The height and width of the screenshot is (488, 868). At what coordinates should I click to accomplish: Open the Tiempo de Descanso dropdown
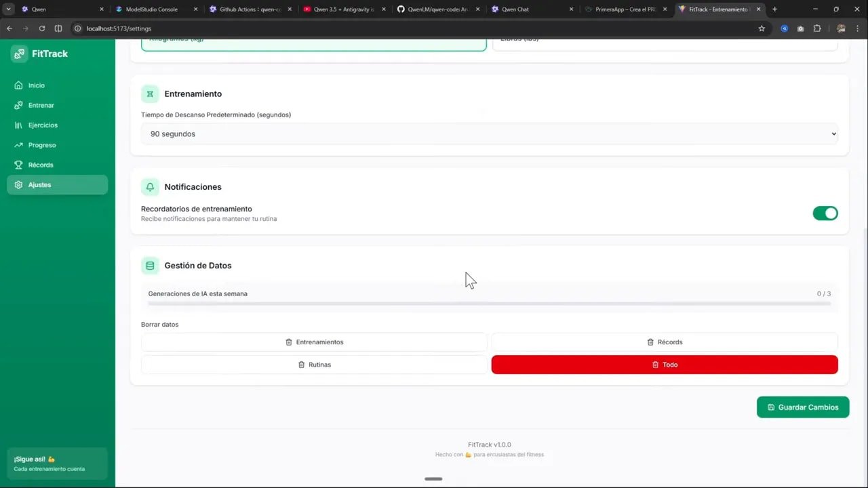click(x=490, y=134)
